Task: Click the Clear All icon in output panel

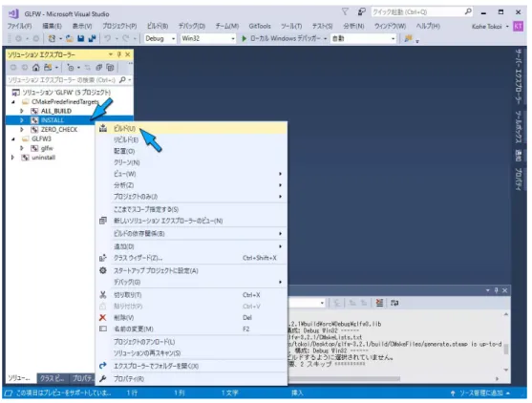Action: tap(379, 303)
